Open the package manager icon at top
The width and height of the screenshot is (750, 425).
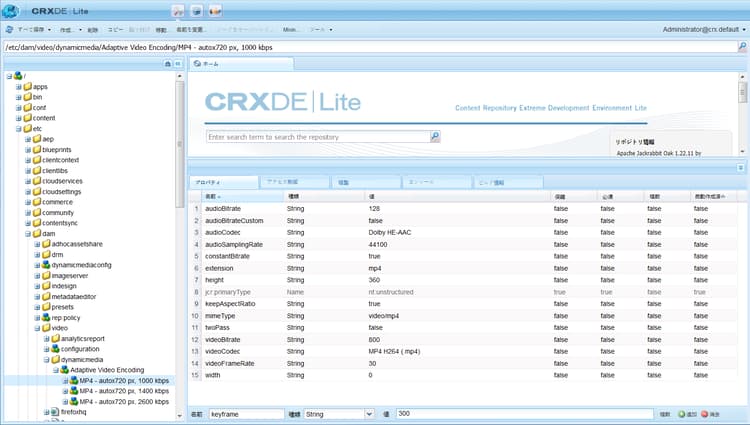pyautogui.click(x=197, y=11)
